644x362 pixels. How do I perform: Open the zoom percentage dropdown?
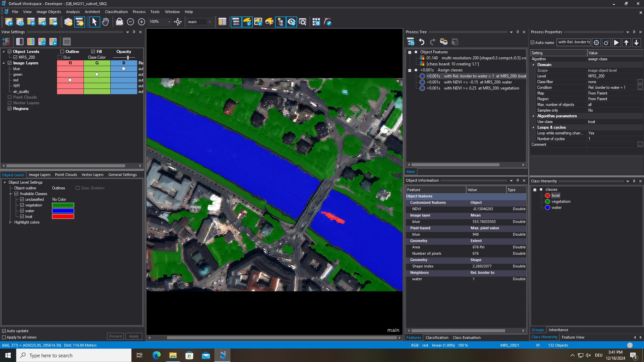[x=169, y=22]
